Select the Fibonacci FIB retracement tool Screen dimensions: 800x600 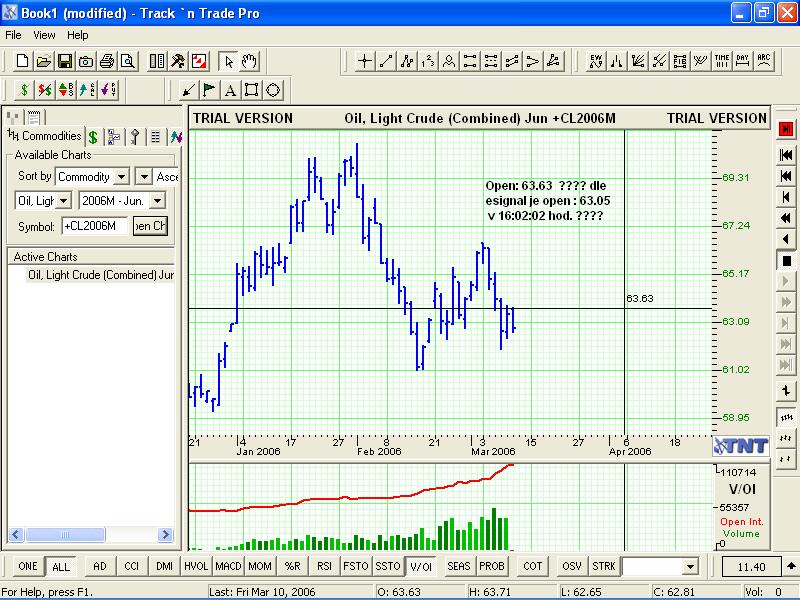coord(680,62)
